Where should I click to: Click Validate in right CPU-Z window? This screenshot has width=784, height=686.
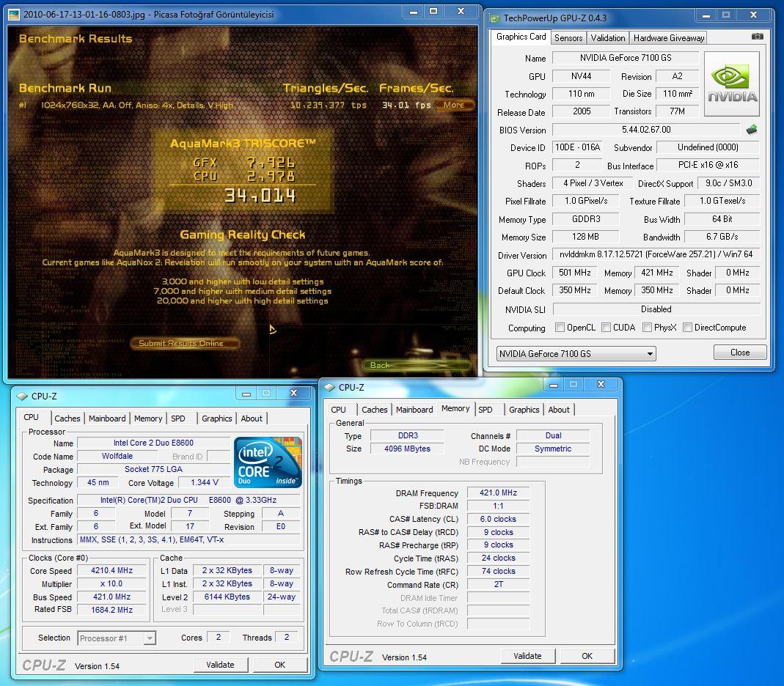pyautogui.click(x=527, y=656)
